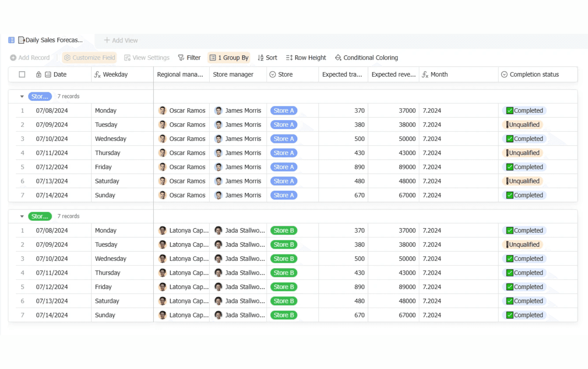
Task: Click 7 records count of Store A group
Action: (68, 97)
